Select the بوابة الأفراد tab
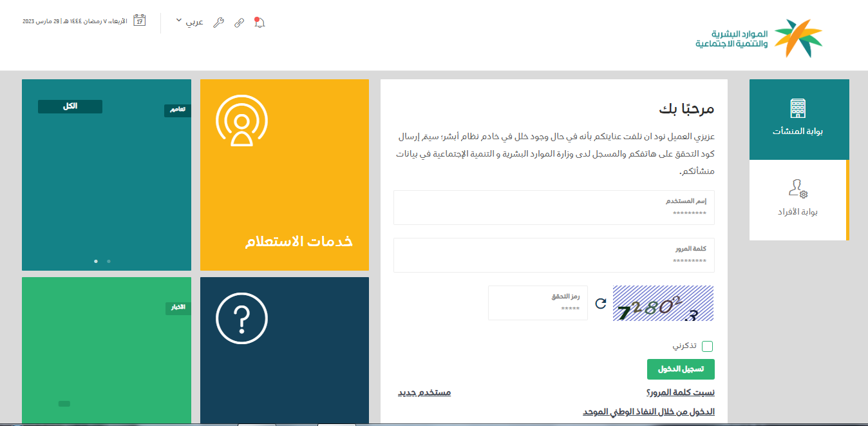 [798, 200]
